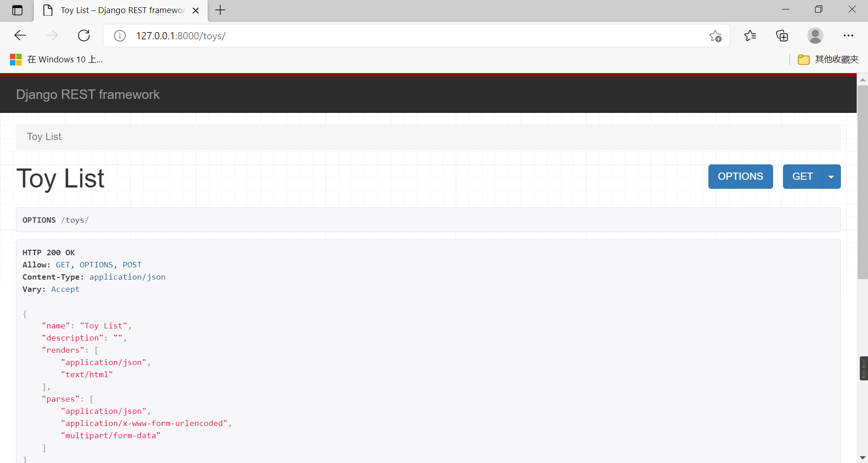Click the "description" key in JSON

pos(72,338)
